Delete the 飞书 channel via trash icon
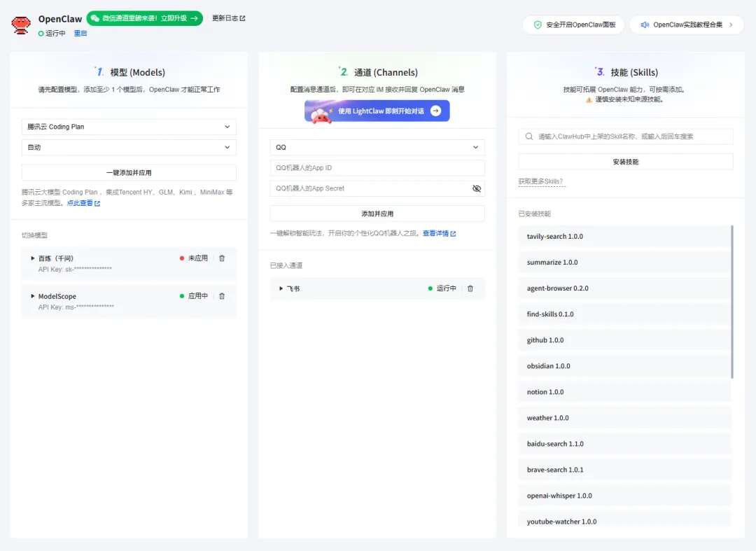 [x=470, y=288]
